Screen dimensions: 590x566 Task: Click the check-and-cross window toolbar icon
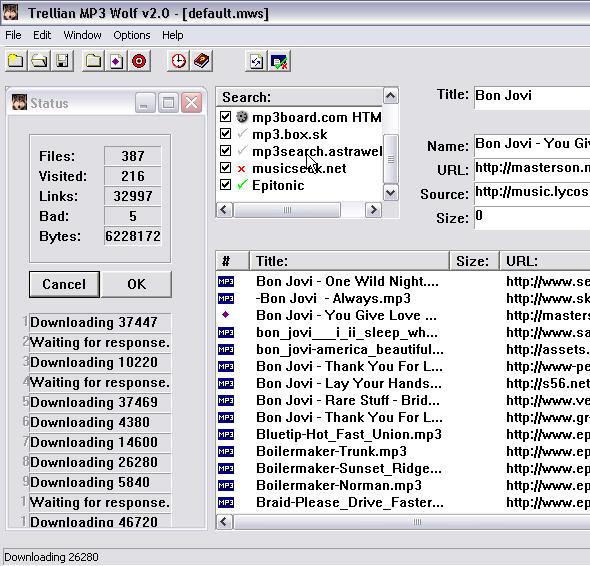coord(280,61)
